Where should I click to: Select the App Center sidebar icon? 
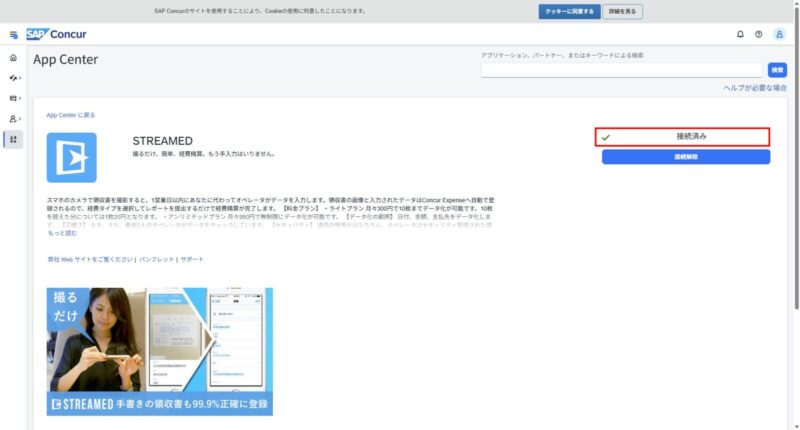(13, 139)
